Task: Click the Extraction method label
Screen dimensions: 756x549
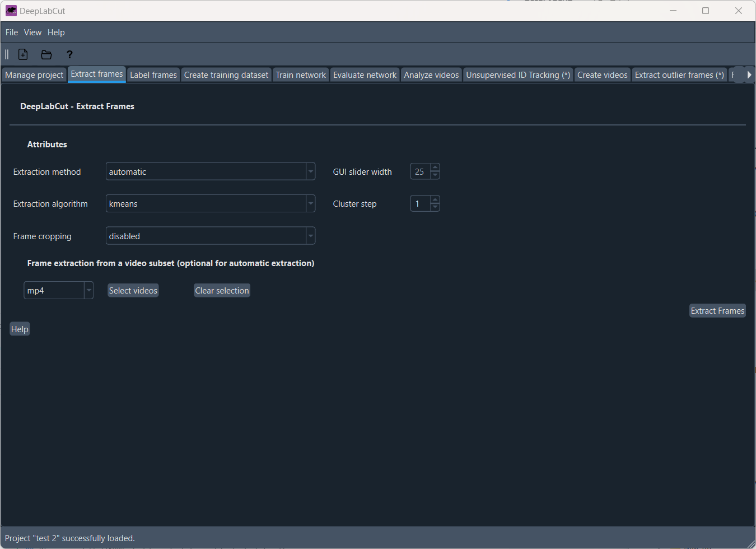Action: [47, 172]
